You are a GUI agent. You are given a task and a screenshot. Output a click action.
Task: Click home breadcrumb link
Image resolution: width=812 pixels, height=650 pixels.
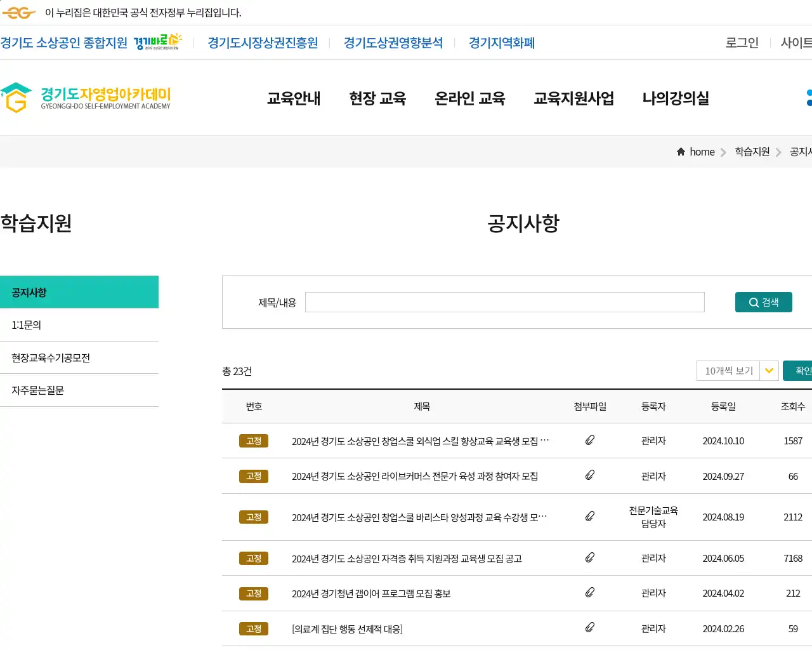[x=702, y=152]
